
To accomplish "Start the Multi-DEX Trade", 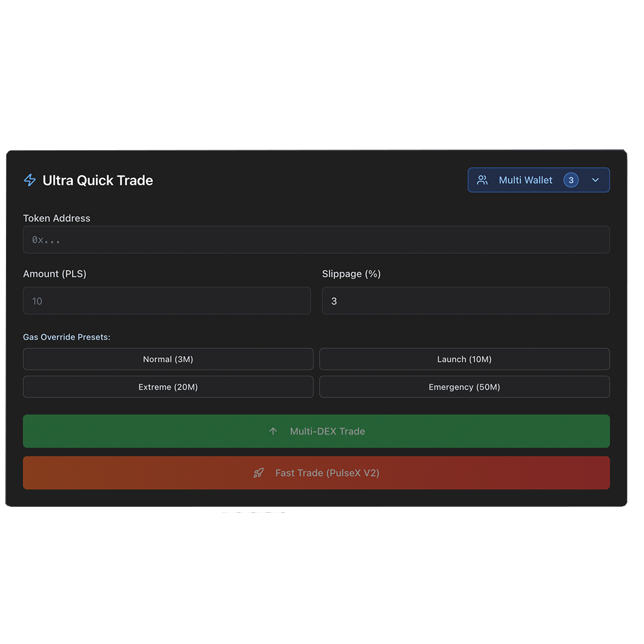I will [316, 431].
